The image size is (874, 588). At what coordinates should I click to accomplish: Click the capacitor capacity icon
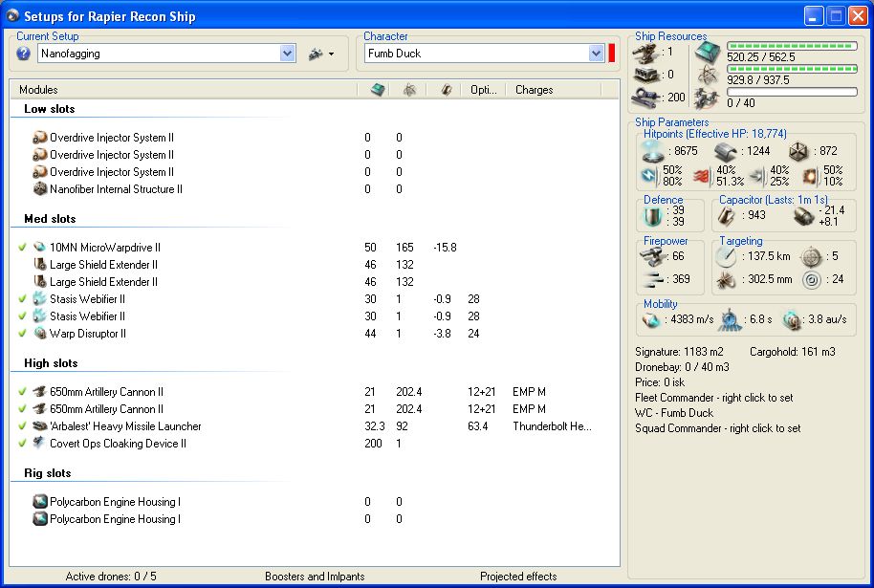point(729,216)
